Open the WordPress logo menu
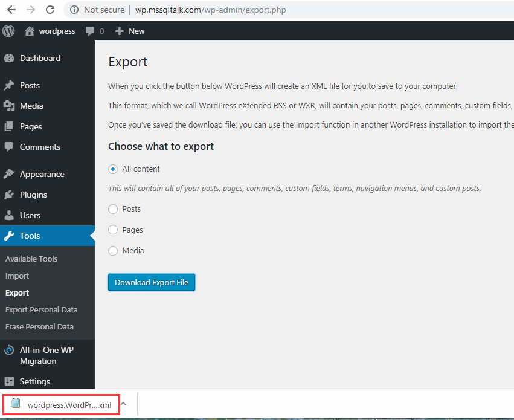Viewport: 514px width, 420px height. [x=8, y=31]
